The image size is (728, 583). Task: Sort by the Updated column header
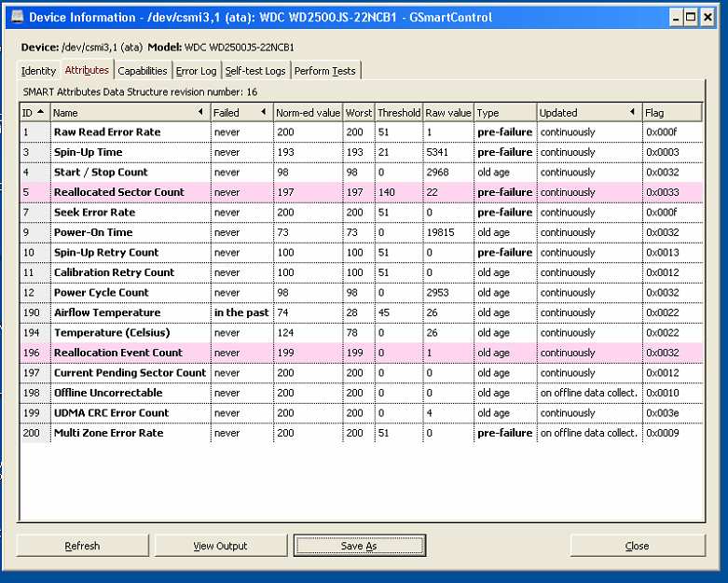[589, 113]
